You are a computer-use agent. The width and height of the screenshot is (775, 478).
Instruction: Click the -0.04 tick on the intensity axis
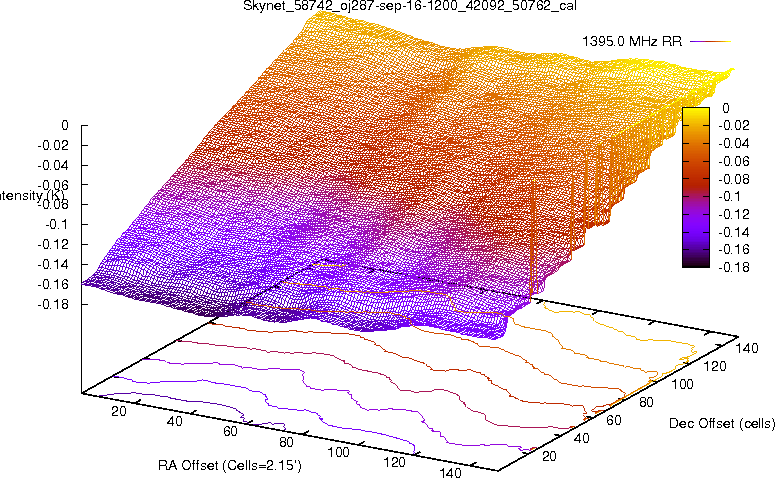53,165
